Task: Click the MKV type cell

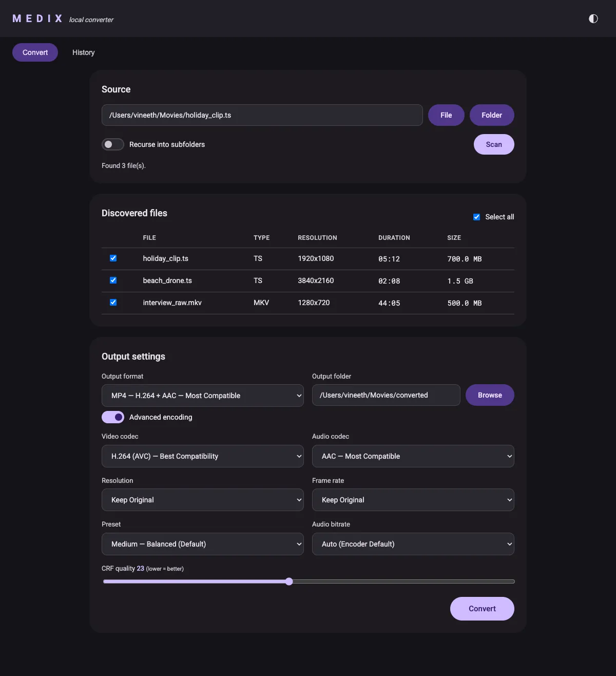Action: 261,303
